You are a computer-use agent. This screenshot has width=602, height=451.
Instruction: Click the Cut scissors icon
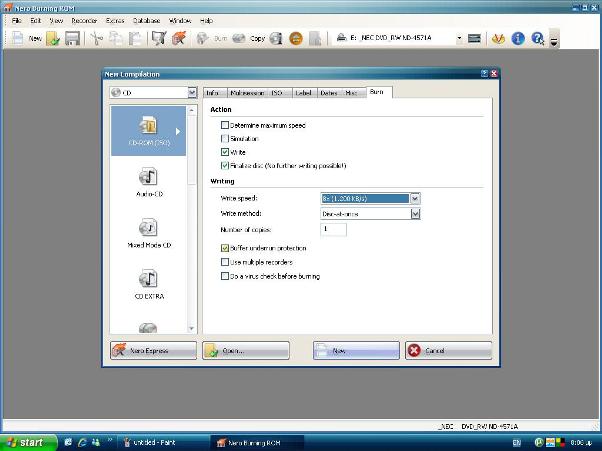[x=96, y=38]
